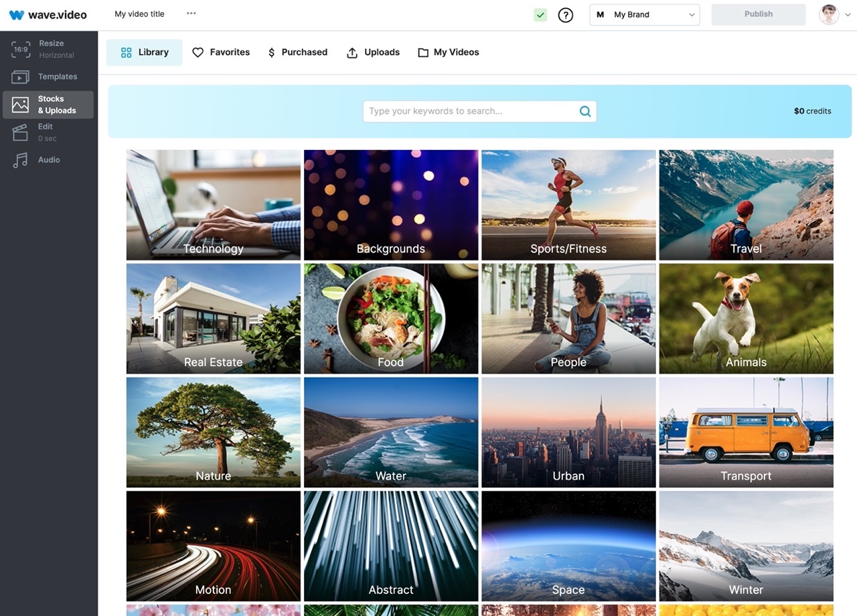Click the Audio music note icon
This screenshot has height=616, width=857.
[x=21, y=160]
